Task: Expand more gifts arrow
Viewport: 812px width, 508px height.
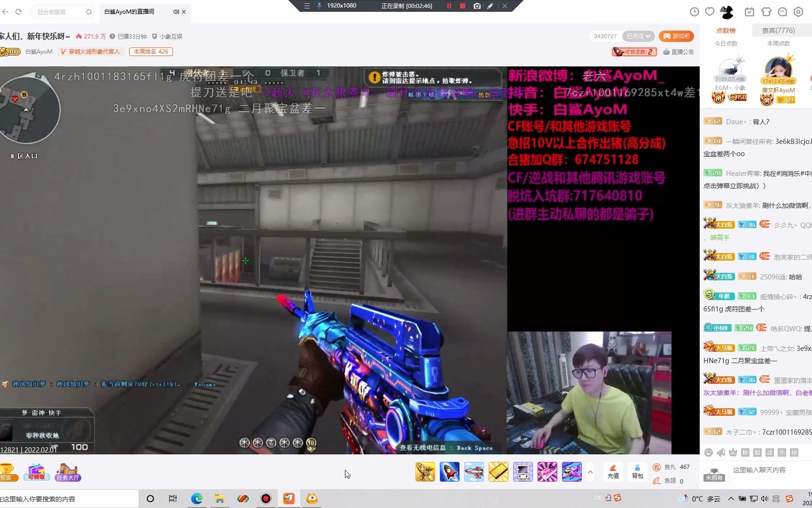Action: pos(590,472)
